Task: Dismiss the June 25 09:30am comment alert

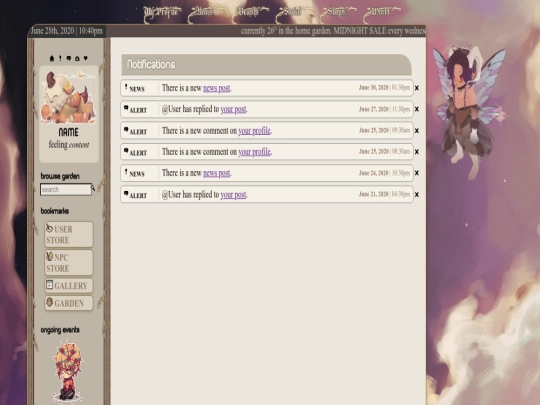Action: point(417,131)
